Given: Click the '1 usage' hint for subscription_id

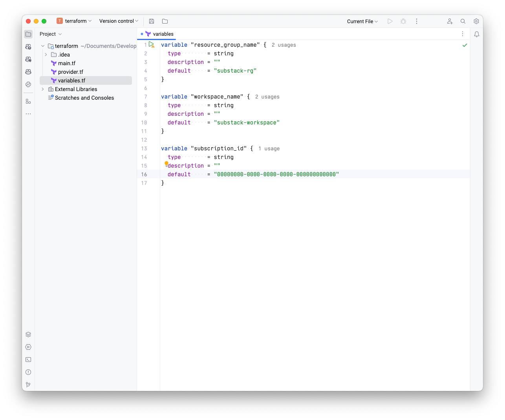Looking at the screenshot, I should coord(269,149).
